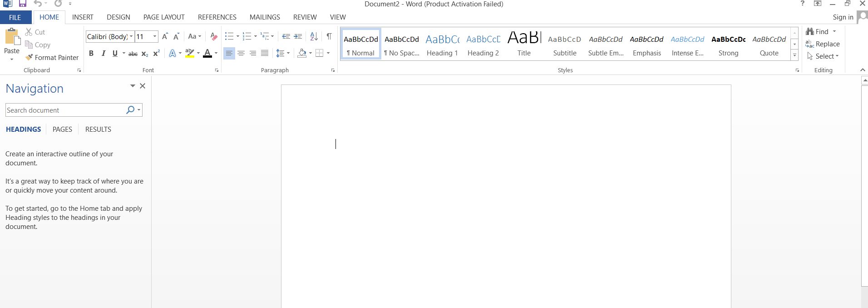Click the search magnifier in Navigation pane

click(x=130, y=110)
